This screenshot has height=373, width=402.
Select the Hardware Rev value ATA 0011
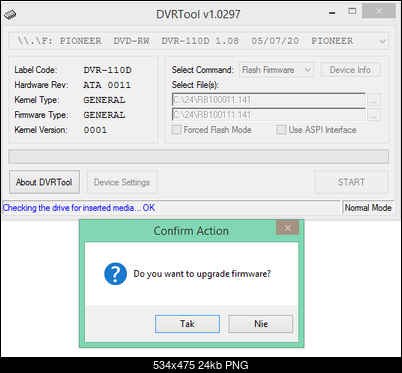pos(107,85)
